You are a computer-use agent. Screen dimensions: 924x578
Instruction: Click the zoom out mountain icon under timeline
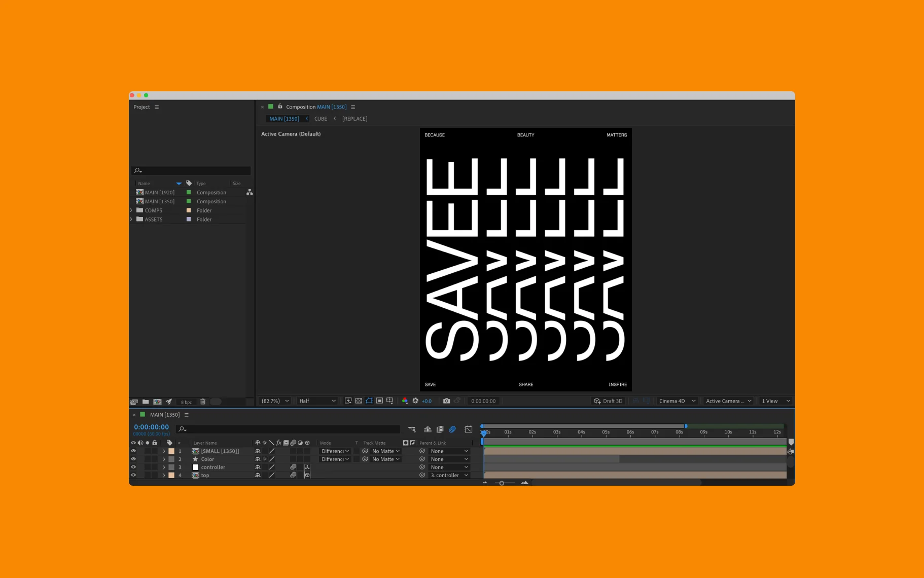coord(485,483)
